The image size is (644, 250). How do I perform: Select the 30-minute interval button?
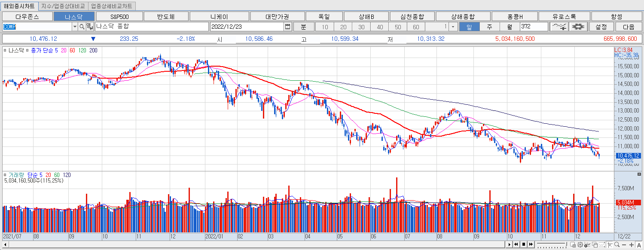click(361, 27)
